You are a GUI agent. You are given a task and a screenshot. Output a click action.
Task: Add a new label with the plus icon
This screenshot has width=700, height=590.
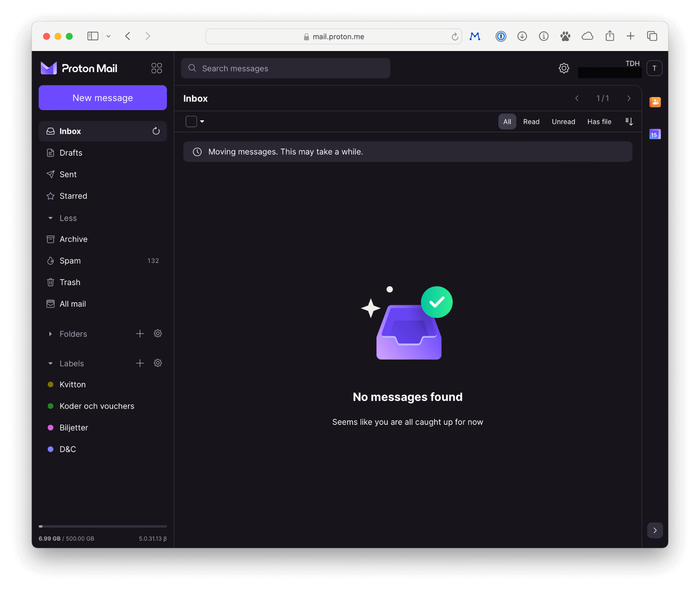(x=140, y=363)
